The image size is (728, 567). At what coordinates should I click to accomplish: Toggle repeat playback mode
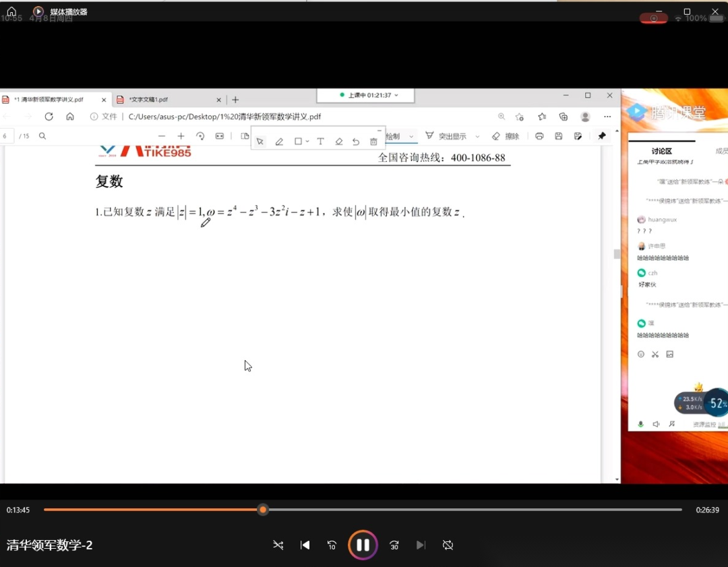click(x=448, y=545)
